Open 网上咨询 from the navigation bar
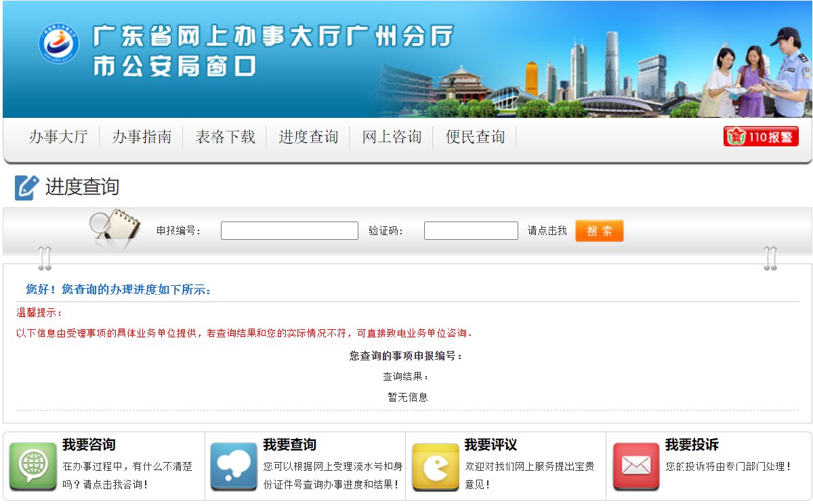The height and width of the screenshot is (504, 813). [392, 137]
